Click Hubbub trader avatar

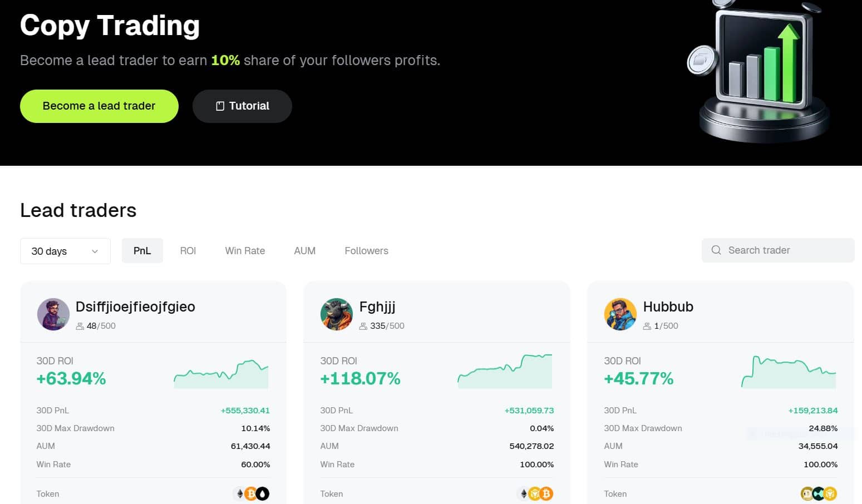point(620,314)
